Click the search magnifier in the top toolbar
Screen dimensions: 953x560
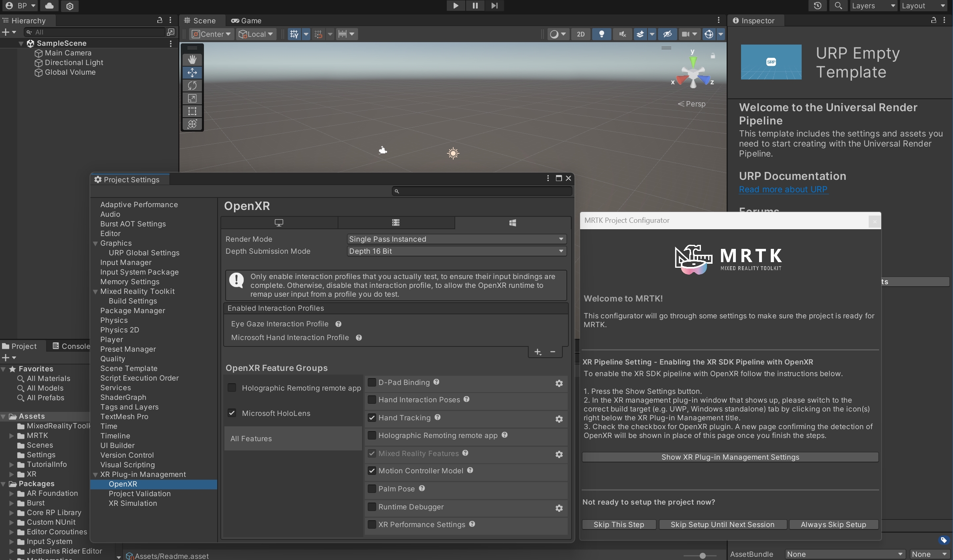[x=838, y=6]
